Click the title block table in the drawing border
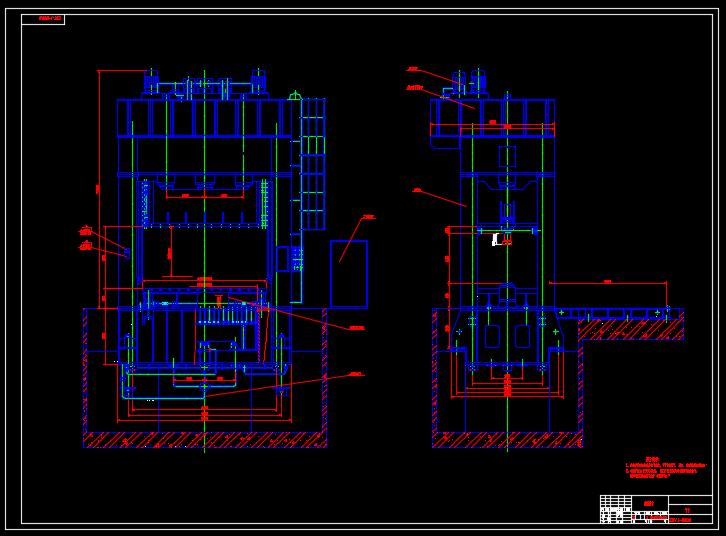 point(656,509)
